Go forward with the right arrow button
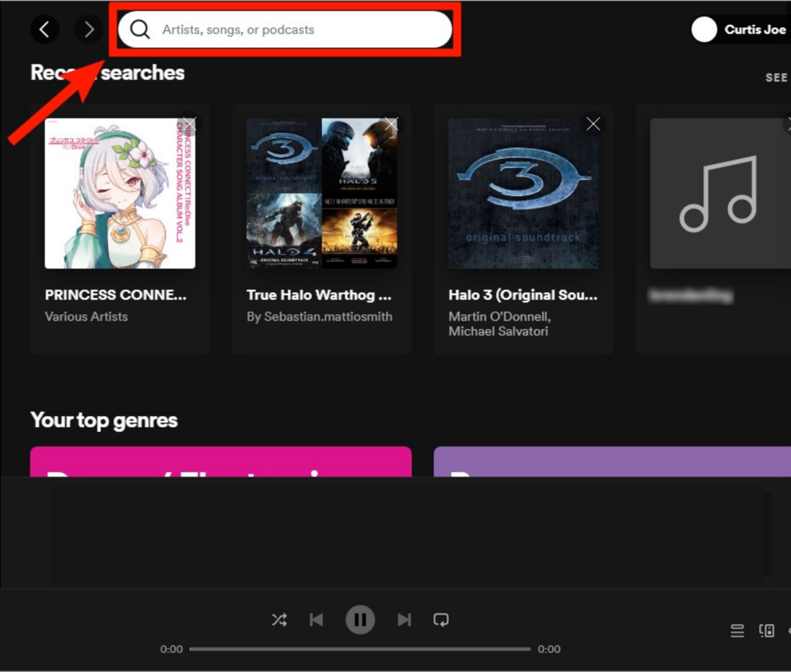Image resolution: width=791 pixels, height=672 pixels. pos(88,29)
